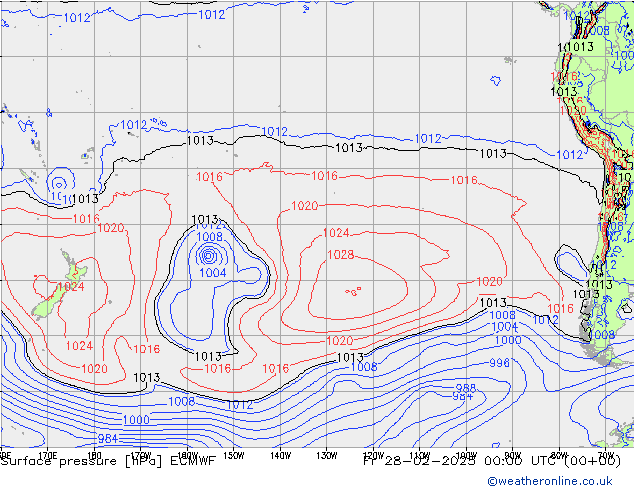Select the 1028 high pressure label

340,255
